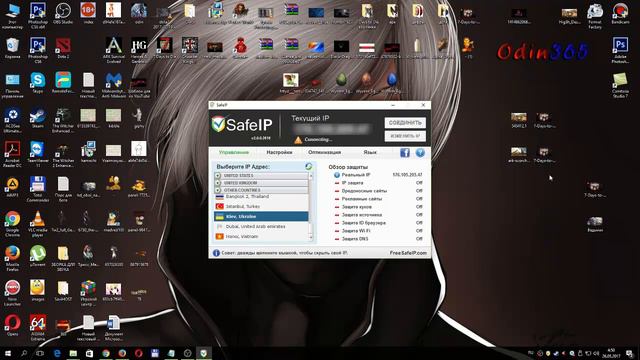
Task: Open Mozilla Firefox desktop shortcut
Action: [12, 258]
